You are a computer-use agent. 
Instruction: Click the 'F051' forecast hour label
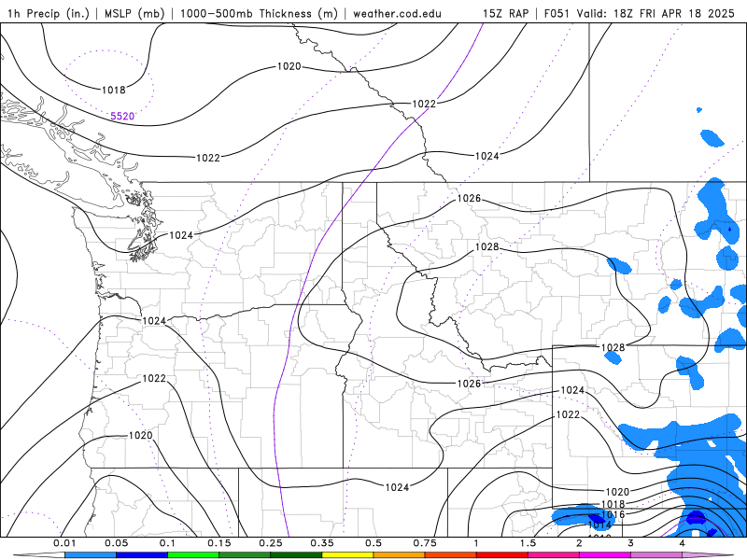click(x=557, y=13)
